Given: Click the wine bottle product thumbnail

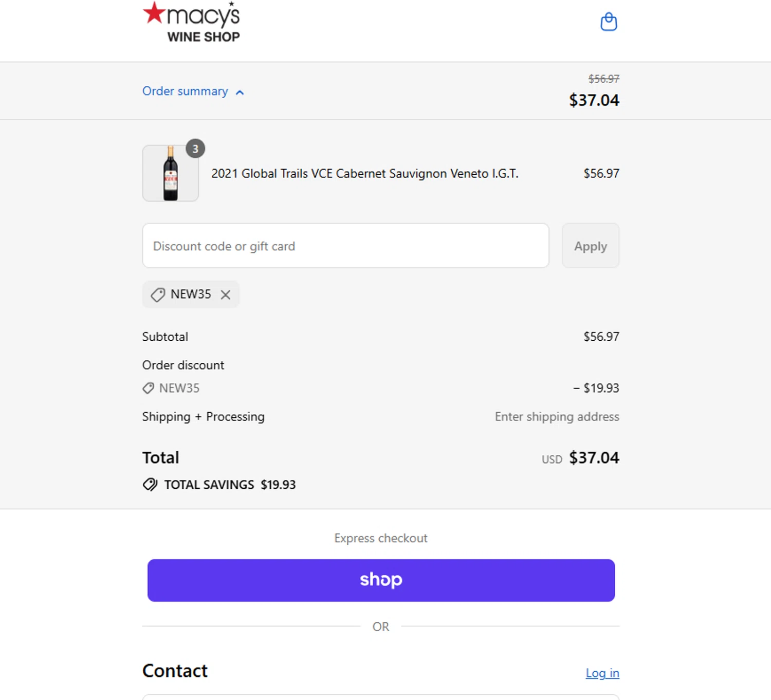Looking at the screenshot, I should (171, 174).
